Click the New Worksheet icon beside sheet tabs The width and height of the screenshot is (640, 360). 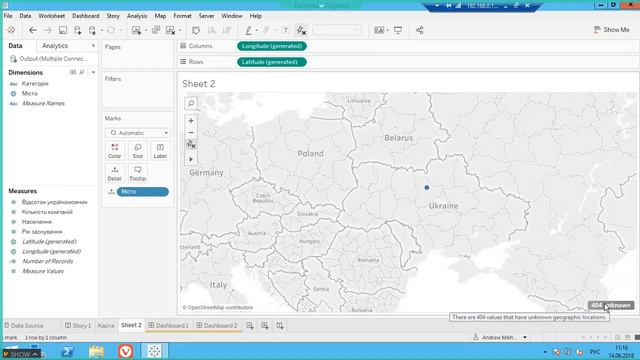250,326
